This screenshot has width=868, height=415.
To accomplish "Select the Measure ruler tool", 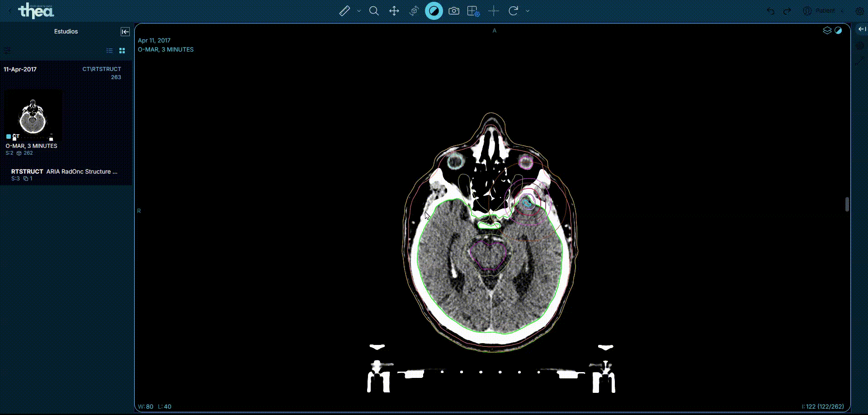I will (x=344, y=10).
